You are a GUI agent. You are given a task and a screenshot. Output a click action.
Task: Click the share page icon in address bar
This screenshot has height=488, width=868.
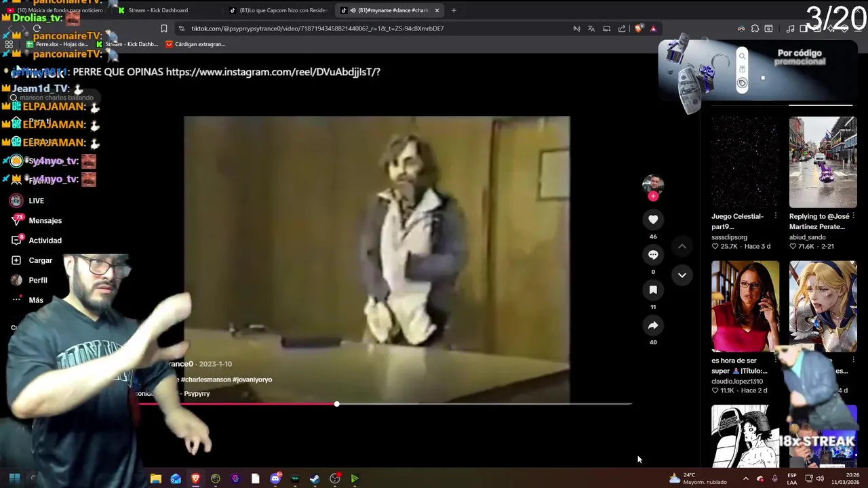[622, 28]
